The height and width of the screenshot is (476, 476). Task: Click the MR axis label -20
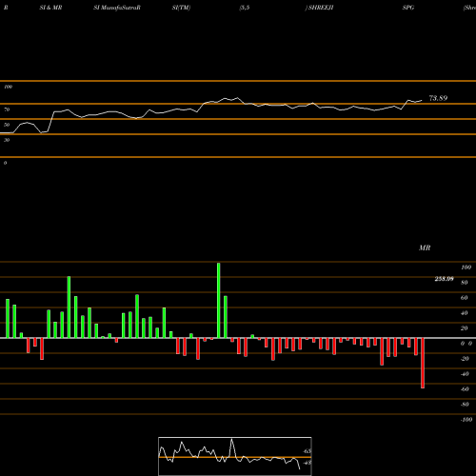pos(465,359)
